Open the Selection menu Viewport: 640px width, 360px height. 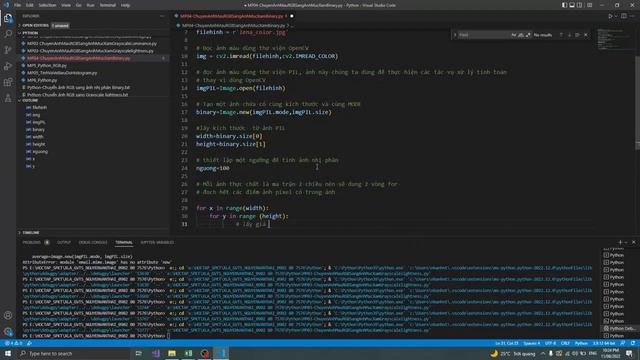47,5
